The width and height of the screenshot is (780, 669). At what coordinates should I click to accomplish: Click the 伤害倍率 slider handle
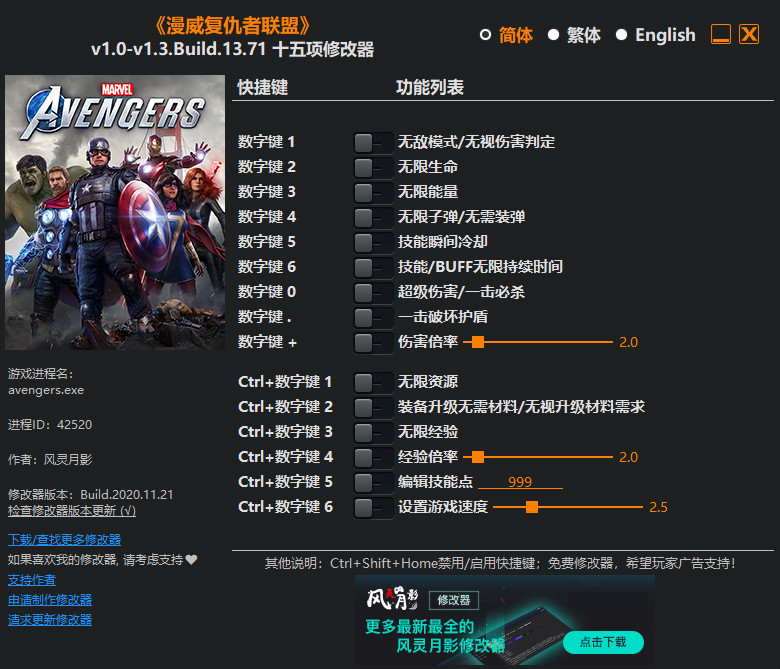[478, 342]
